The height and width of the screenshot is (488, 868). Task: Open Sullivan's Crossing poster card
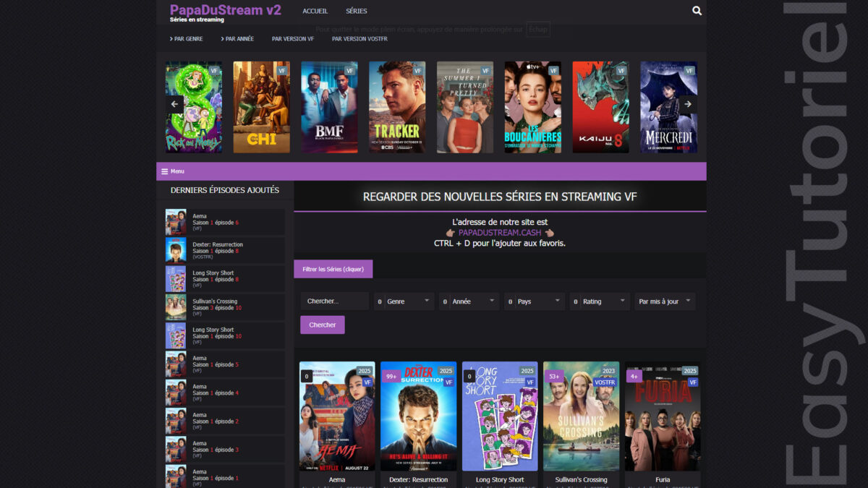(x=582, y=416)
